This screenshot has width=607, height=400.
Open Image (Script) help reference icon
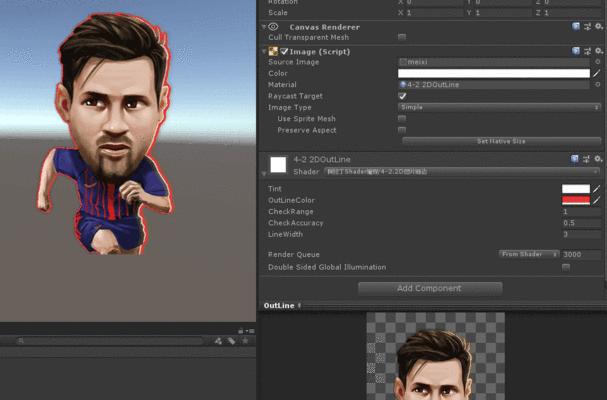click(x=576, y=51)
